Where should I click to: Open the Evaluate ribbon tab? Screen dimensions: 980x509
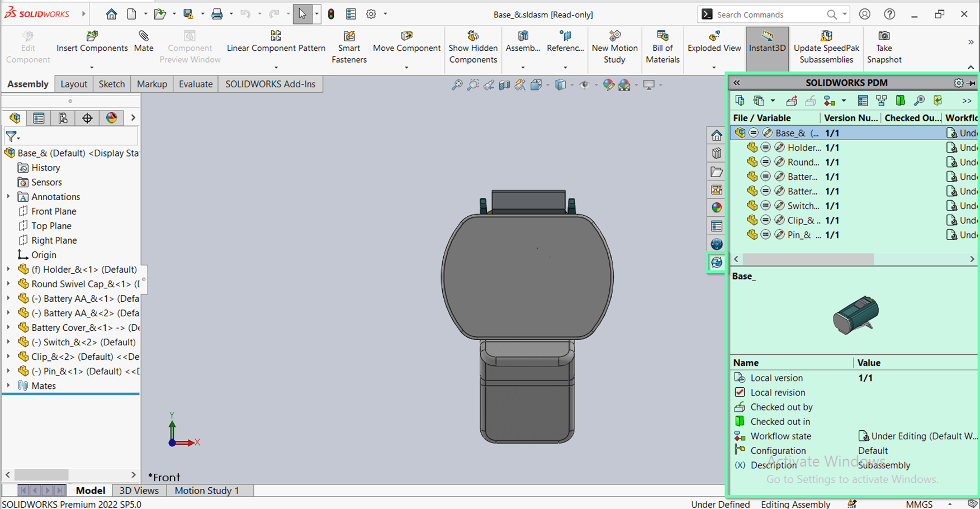point(195,84)
